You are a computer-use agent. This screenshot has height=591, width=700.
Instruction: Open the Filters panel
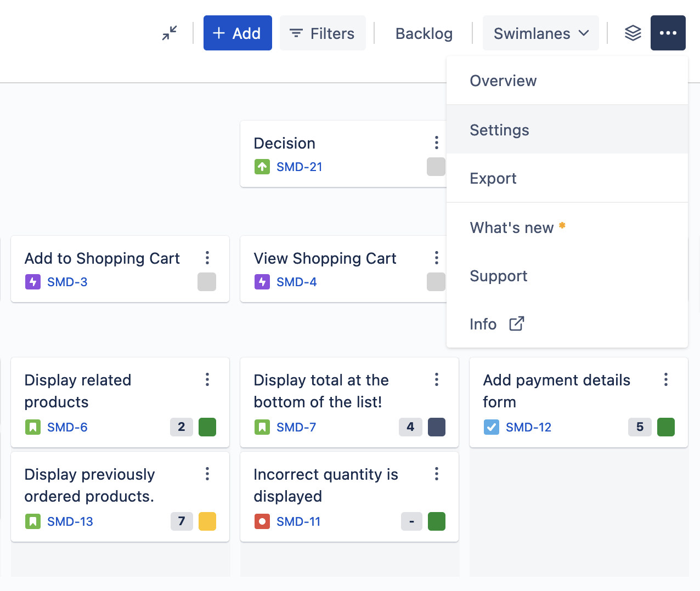point(322,33)
